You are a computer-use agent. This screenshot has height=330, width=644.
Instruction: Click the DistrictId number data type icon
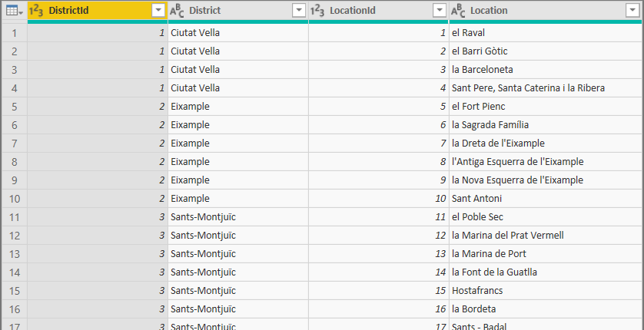37,11
